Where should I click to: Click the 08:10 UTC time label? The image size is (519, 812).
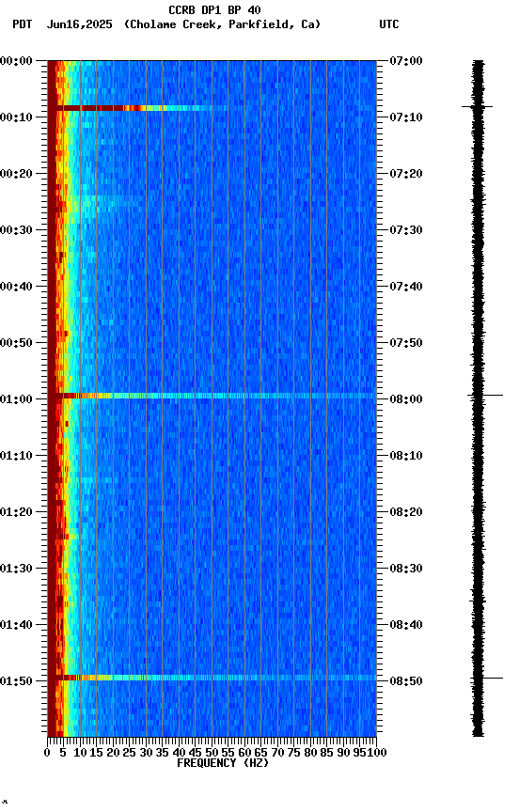pos(406,456)
